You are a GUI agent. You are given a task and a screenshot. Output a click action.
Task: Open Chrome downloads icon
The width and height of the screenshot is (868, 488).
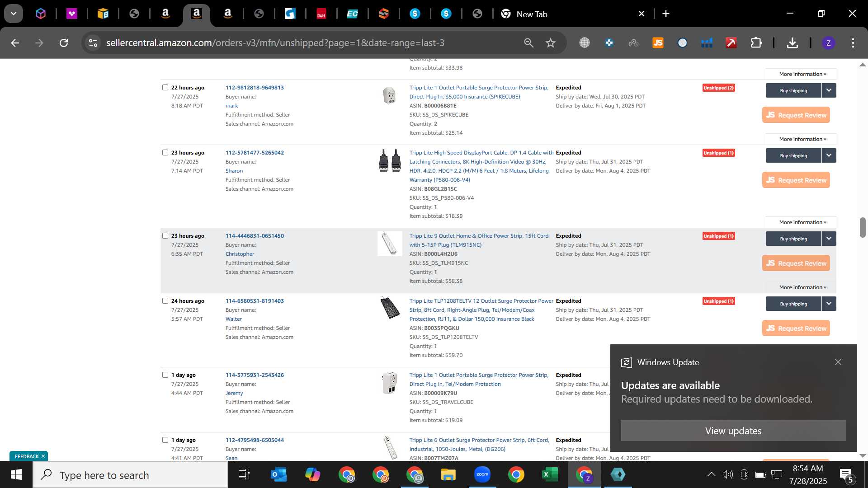pyautogui.click(x=792, y=43)
